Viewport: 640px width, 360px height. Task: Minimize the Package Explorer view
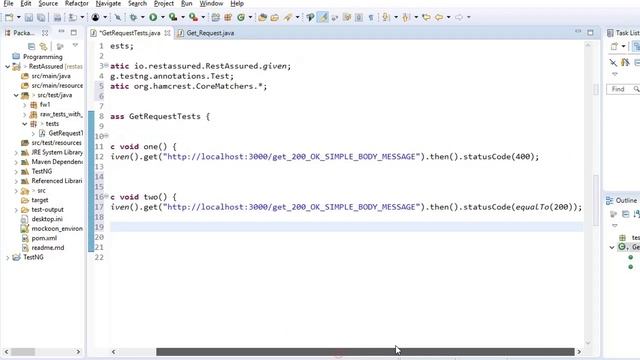pyautogui.click(x=61, y=31)
